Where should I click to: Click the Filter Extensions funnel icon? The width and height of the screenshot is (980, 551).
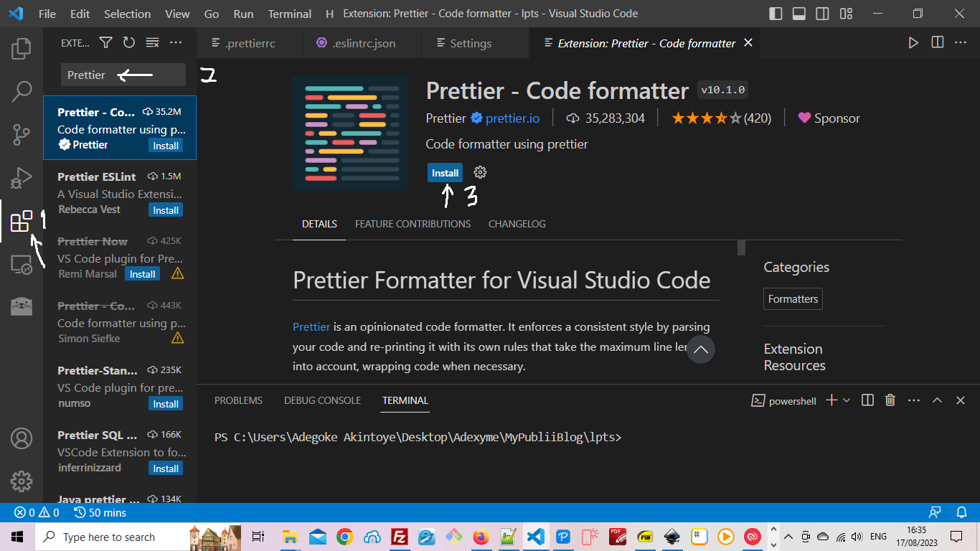tap(105, 43)
